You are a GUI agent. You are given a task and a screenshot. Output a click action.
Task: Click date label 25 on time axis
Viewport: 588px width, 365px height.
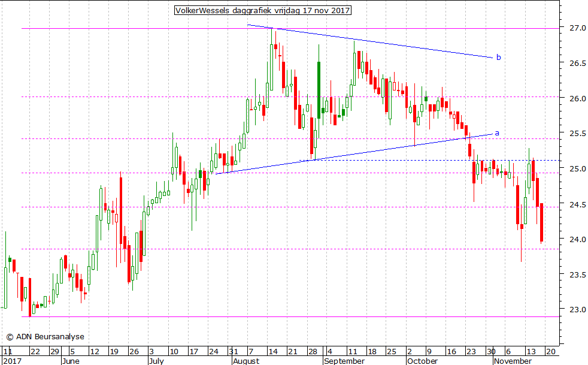[392, 352]
